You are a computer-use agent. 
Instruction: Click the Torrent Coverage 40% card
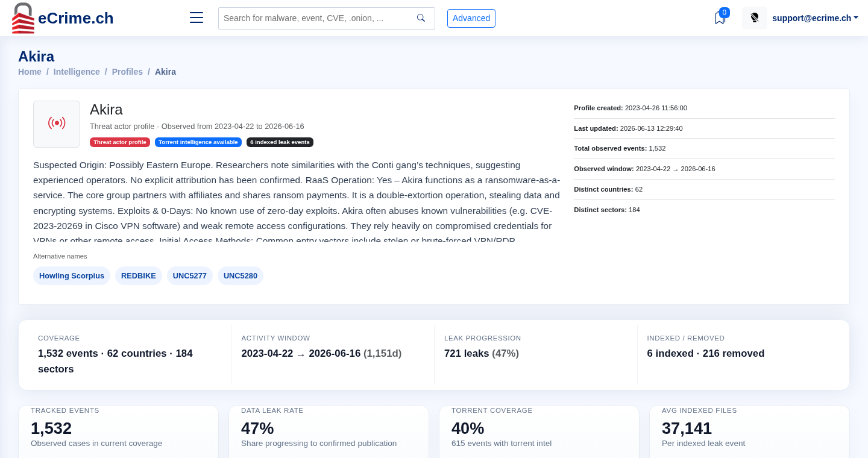[x=539, y=431]
